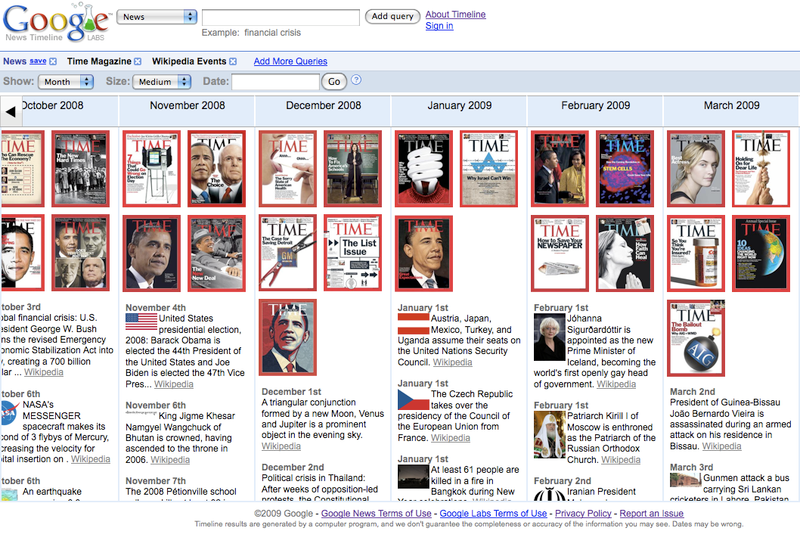The image size is (800, 538).
Task: Open the 'Why Israel Can't Win' TIME cover
Action: [x=489, y=168]
